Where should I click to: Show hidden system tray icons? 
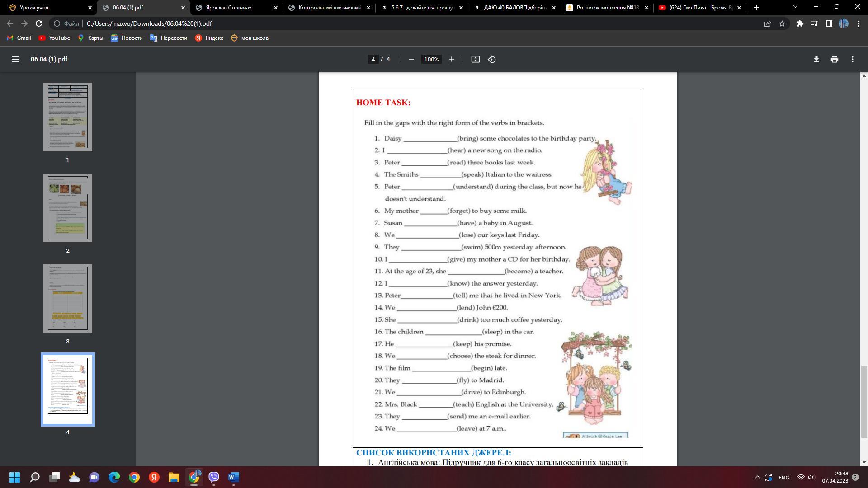[757, 477]
